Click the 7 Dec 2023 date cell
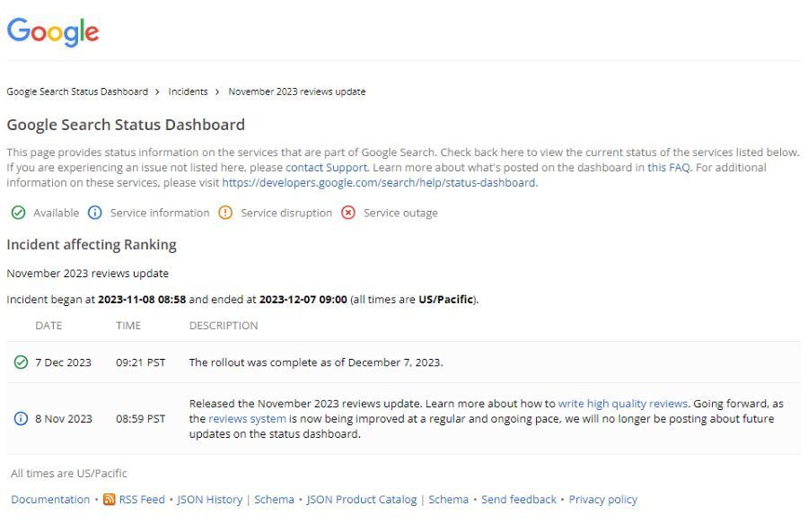Screen dimensions: 808x532 coord(64,362)
